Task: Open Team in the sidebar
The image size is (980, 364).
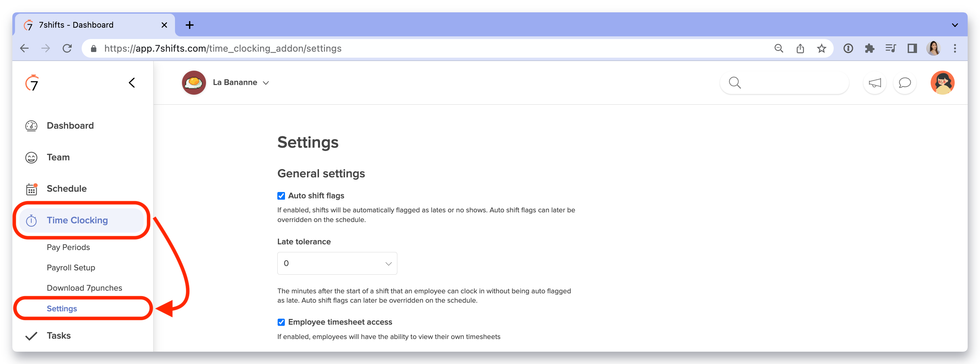Action: (x=58, y=157)
